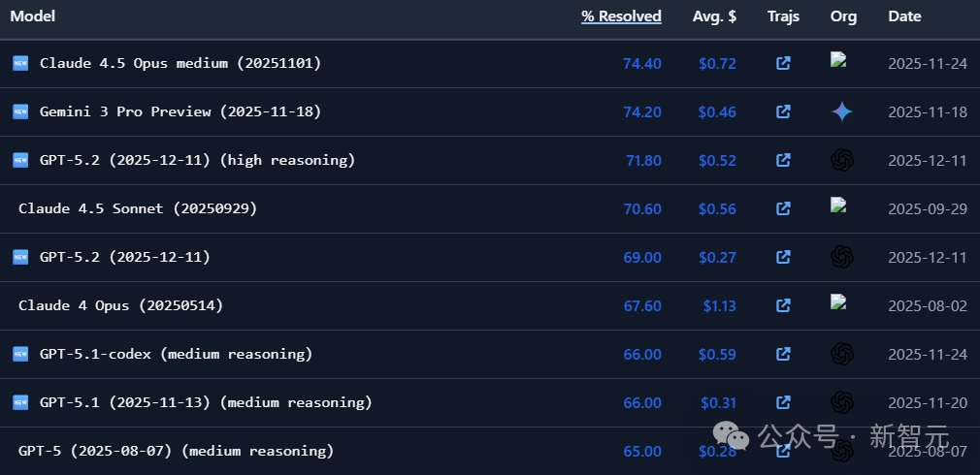Image resolution: width=980 pixels, height=475 pixels.
Task: Click the 74.20 resolved percentage
Action: point(642,112)
